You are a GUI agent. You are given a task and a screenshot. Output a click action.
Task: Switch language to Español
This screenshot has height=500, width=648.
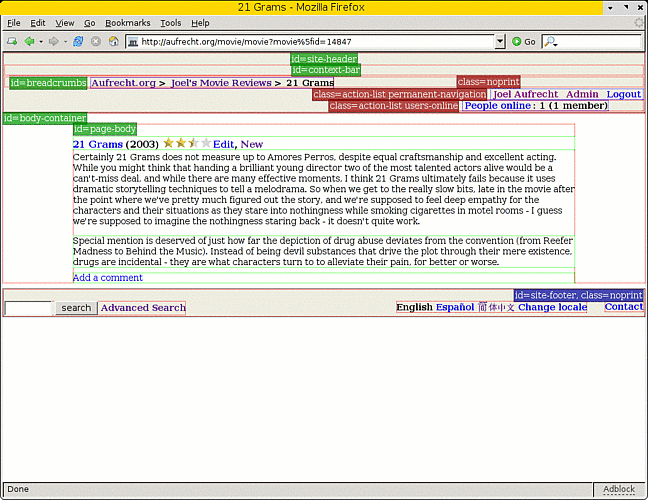pos(454,307)
